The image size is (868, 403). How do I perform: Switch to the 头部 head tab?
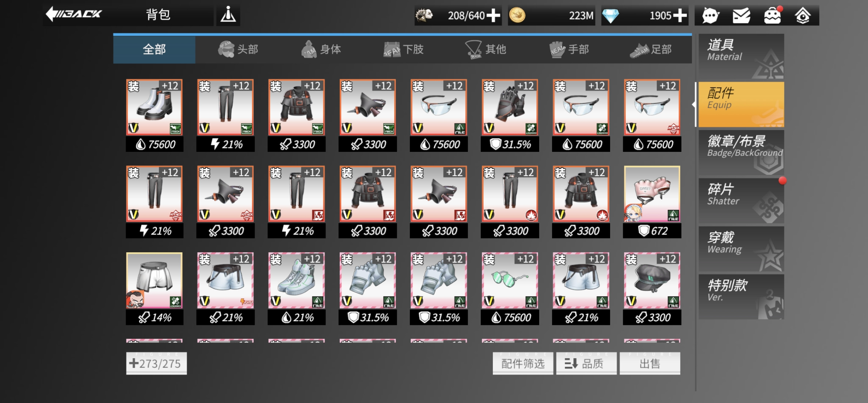[238, 49]
